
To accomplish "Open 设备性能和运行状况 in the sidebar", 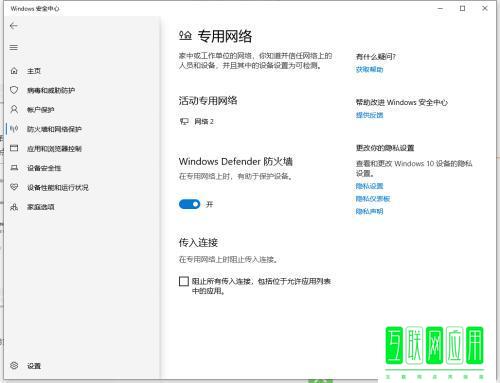I will point(58,187).
